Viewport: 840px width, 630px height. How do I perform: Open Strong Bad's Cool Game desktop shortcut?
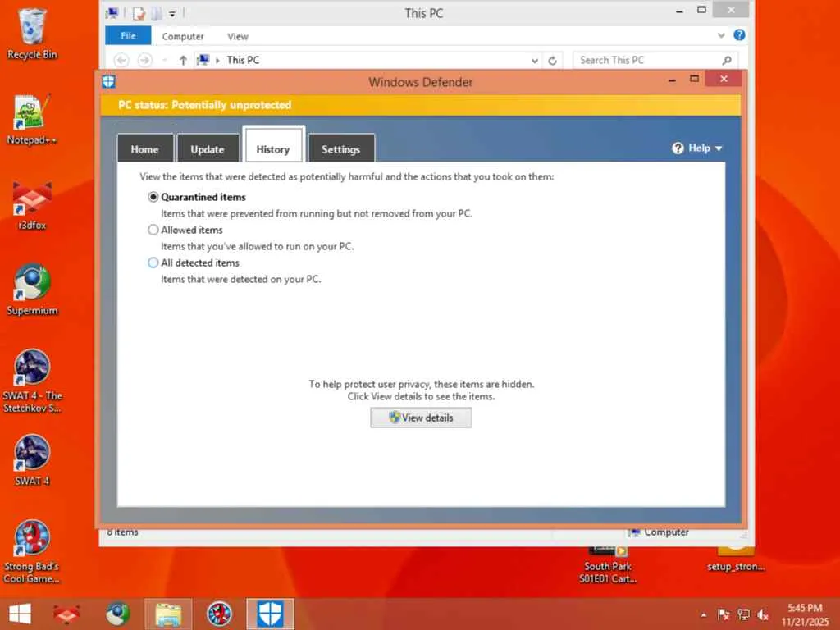click(x=32, y=551)
